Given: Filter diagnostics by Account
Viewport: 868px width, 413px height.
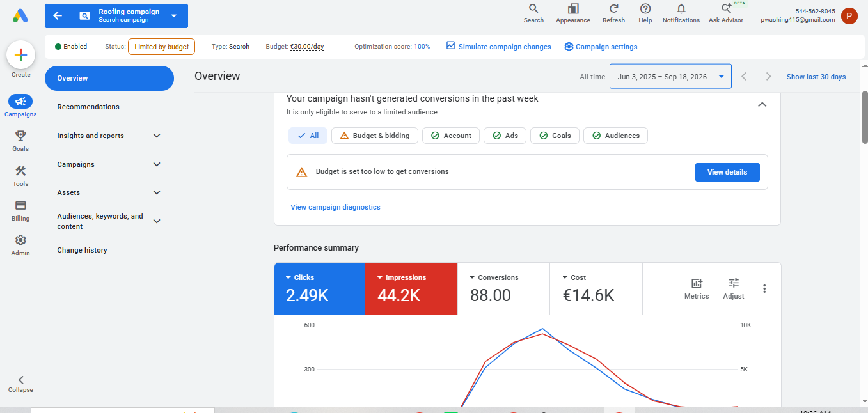Looking at the screenshot, I should point(451,136).
